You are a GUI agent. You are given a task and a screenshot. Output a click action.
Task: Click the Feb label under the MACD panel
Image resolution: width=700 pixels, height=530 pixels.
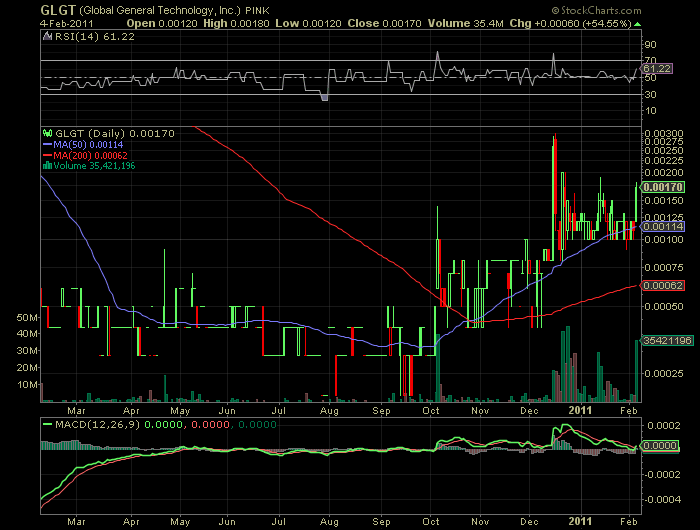629,522
